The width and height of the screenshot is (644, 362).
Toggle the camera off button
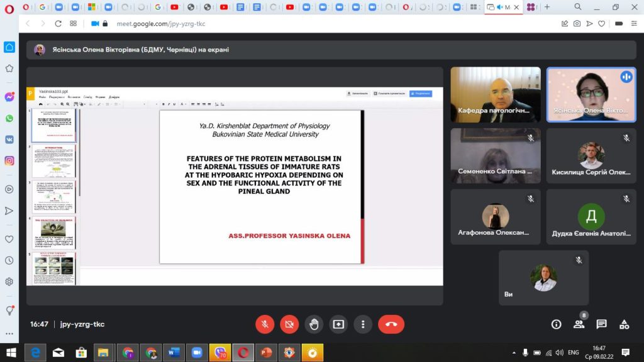click(x=289, y=324)
